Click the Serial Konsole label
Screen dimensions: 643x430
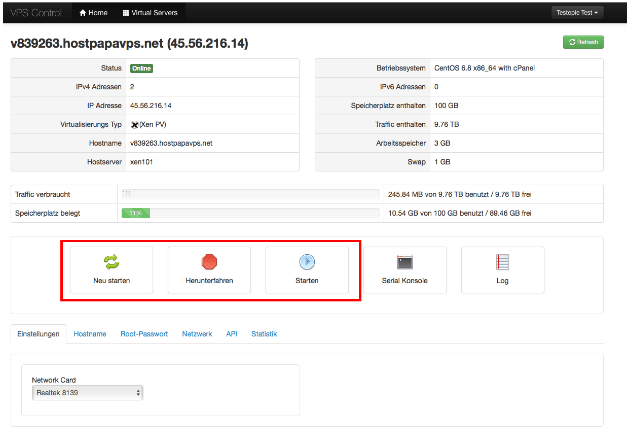(x=405, y=281)
